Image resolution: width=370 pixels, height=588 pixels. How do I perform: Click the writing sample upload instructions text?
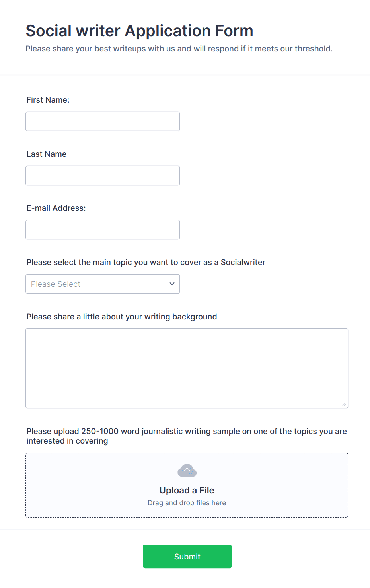186,436
